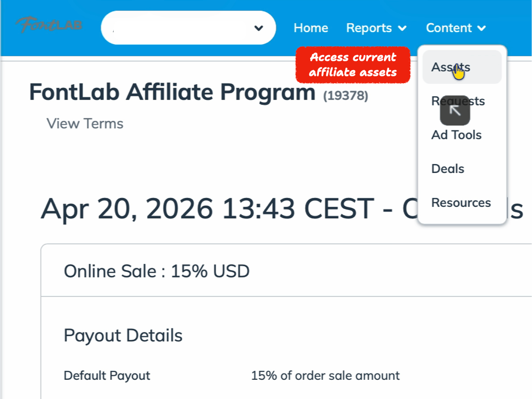
Task: Open Resources from the Content menu
Action: click(x=461, y=203)
